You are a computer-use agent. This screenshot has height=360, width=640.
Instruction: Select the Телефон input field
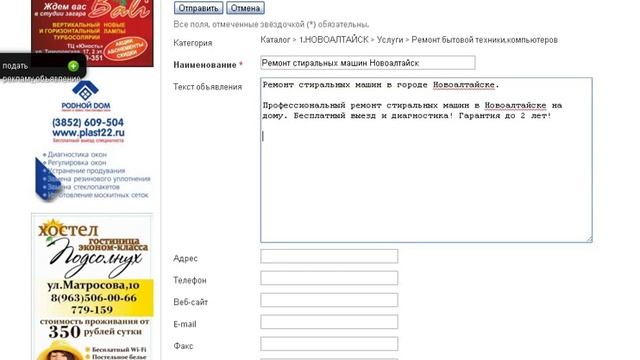coord(329,278)
